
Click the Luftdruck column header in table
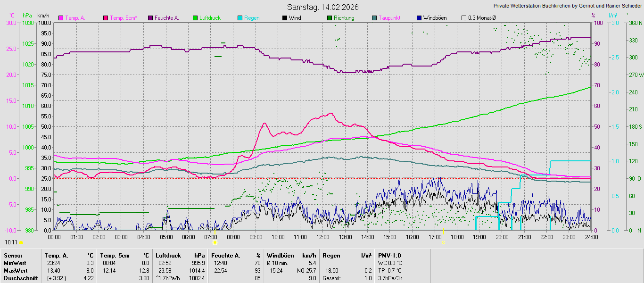(x=168, y=255)
